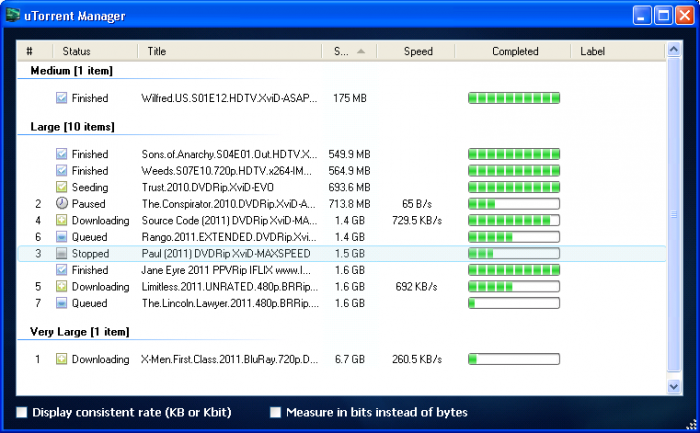Select Trust.2010.DVDRip.XviD-EVO title
This screenshot has height=433, width=700.
208,187
